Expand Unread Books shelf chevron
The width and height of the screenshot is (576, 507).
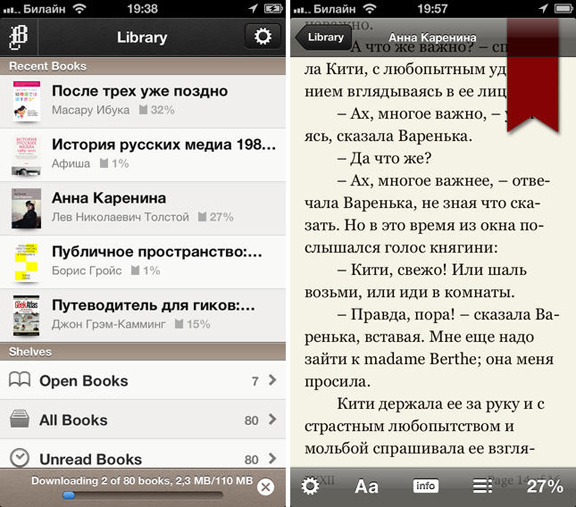272,458
